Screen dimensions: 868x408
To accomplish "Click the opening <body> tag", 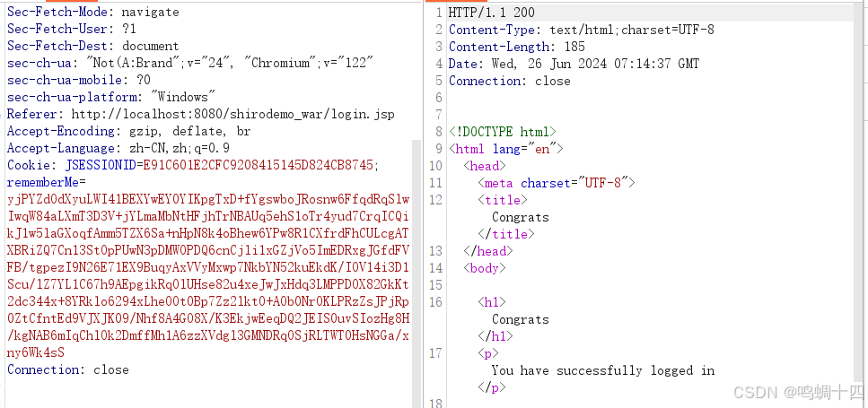I will pos(485,269).
